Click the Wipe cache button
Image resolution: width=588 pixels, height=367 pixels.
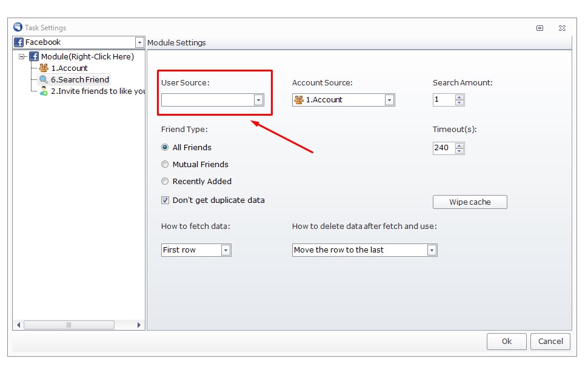tap(470, 202)
